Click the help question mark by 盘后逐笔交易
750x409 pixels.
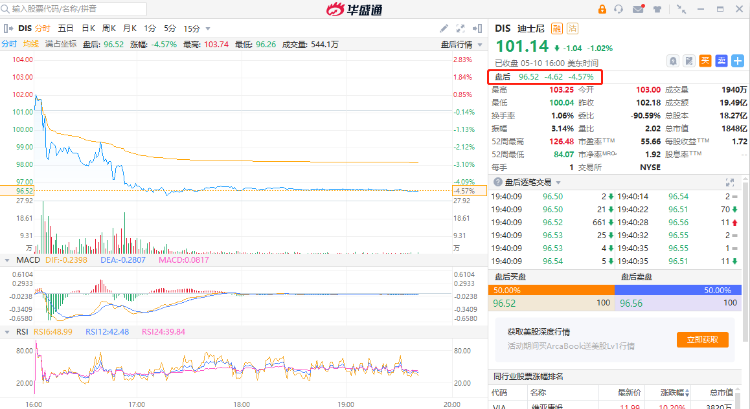[498, 182]
